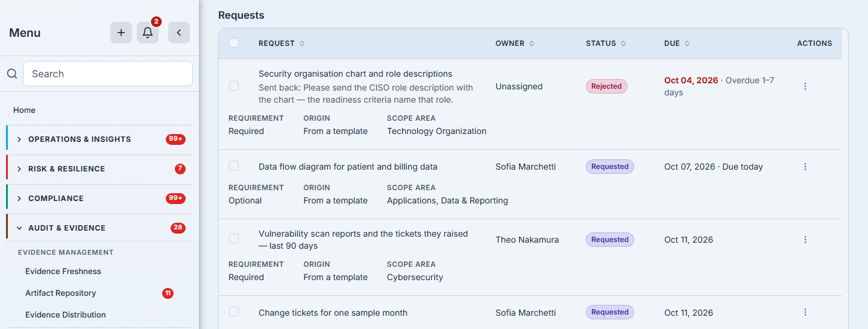The image size is (868, 329).
Task: Sort by the Status column sort icon
Action: pyautogui.click(x=623, y=43)
